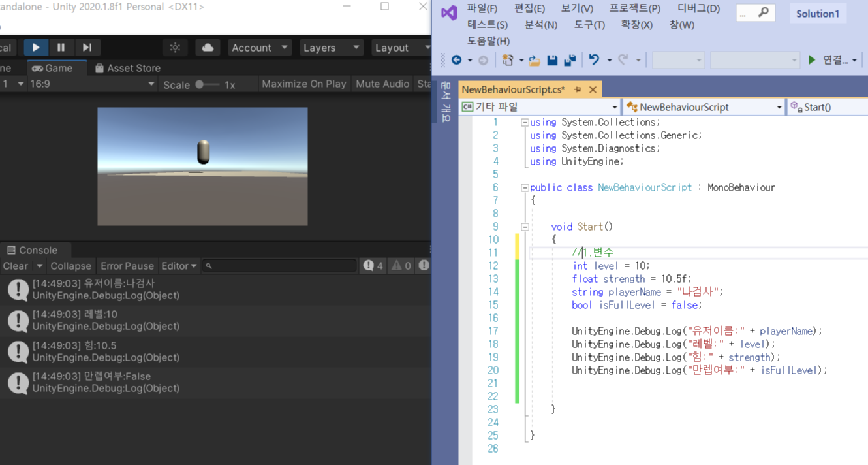Click the Clear button in Console

[16, 266]
